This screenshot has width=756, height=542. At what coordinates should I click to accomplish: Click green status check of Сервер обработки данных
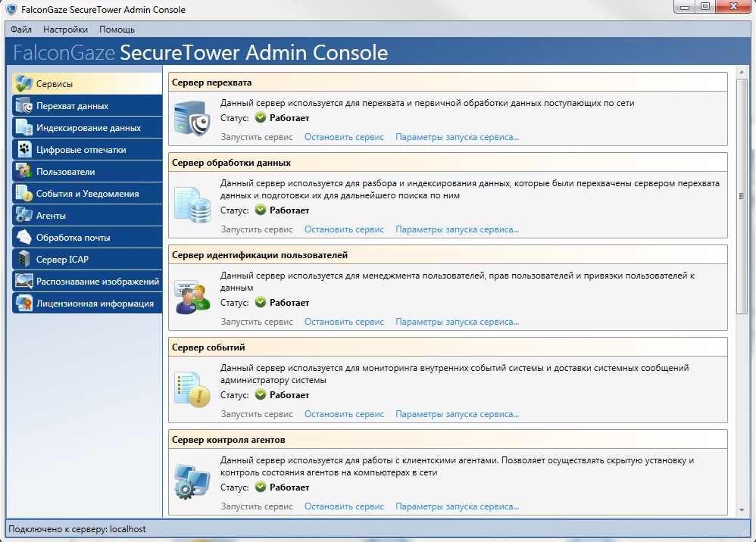(x=261, y=210)
